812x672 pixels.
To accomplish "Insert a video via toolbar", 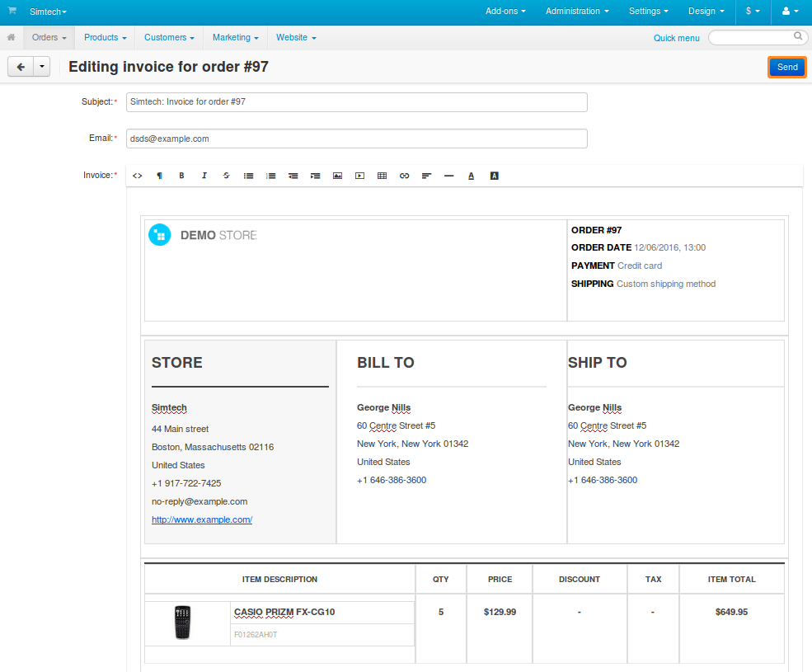I will pos(360,176).
